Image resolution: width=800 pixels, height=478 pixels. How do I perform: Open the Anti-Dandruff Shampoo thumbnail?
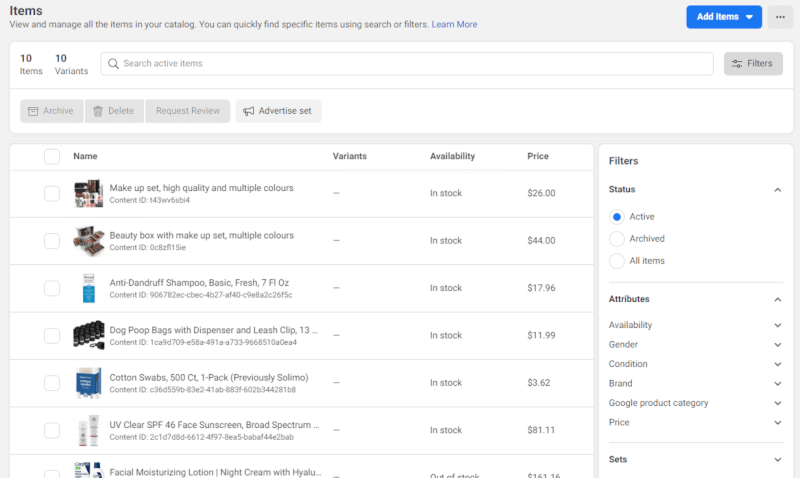tap(89, 288)
